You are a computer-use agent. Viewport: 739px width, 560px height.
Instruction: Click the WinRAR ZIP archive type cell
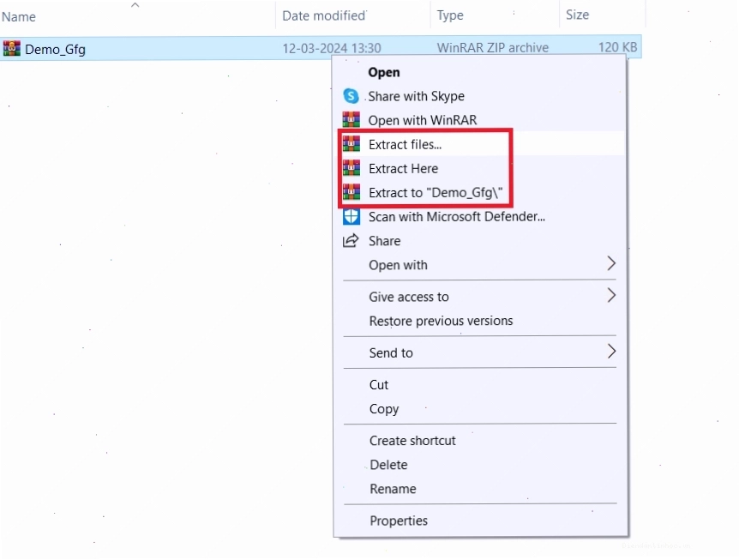492,48
